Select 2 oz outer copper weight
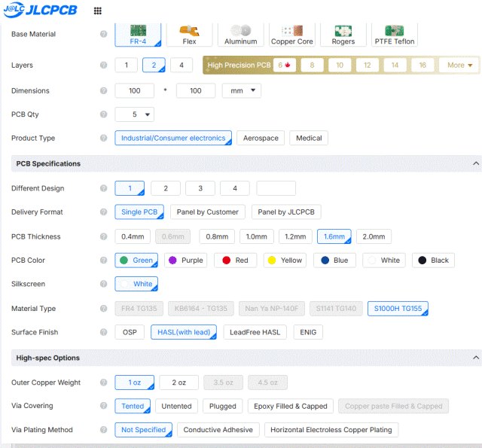Viewport: 482px width, 448px height. 179,382
